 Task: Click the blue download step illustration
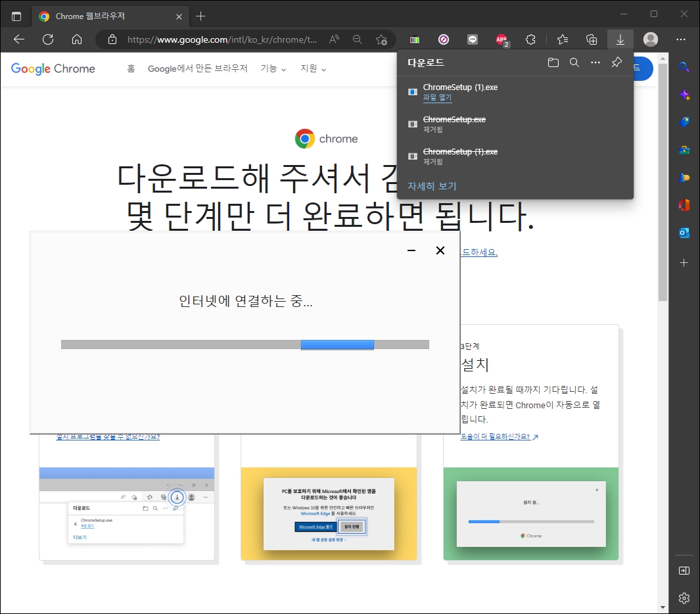click(x=127, y=513)
